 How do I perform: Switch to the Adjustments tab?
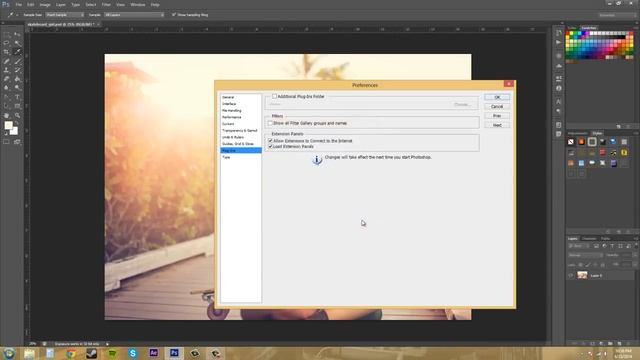click(x=578, y=133)
